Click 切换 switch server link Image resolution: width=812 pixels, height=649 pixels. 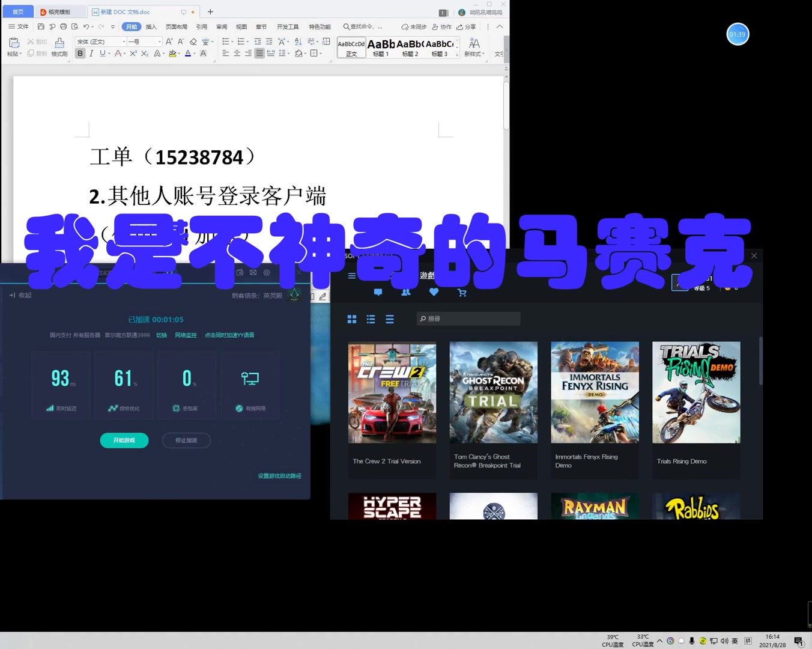click(162, 335)
